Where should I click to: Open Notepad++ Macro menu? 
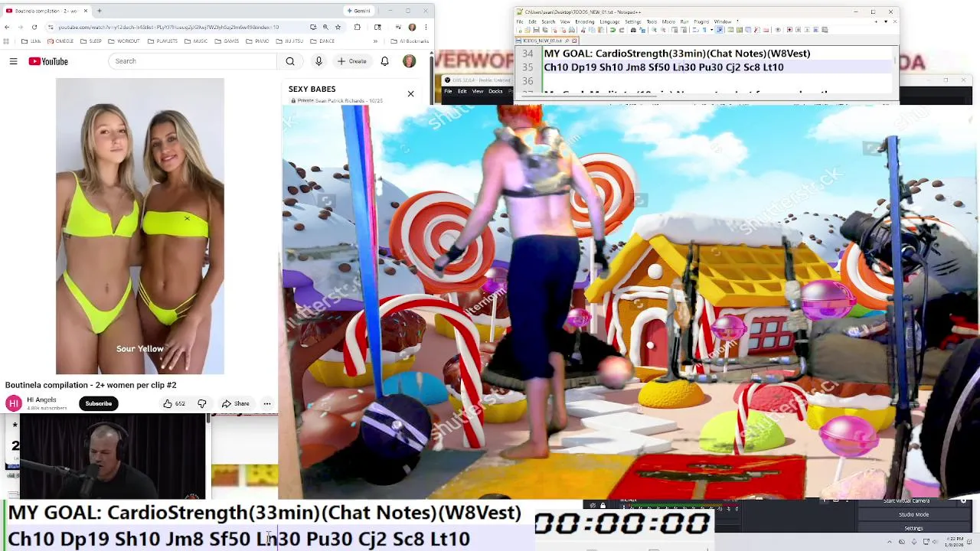[x=668, y=21]
